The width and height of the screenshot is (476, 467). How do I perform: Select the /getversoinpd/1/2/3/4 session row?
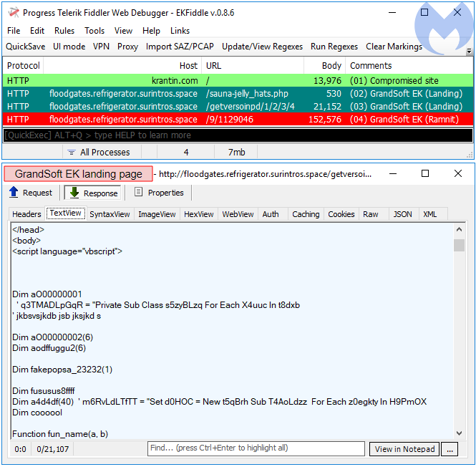tap(238, 106)
